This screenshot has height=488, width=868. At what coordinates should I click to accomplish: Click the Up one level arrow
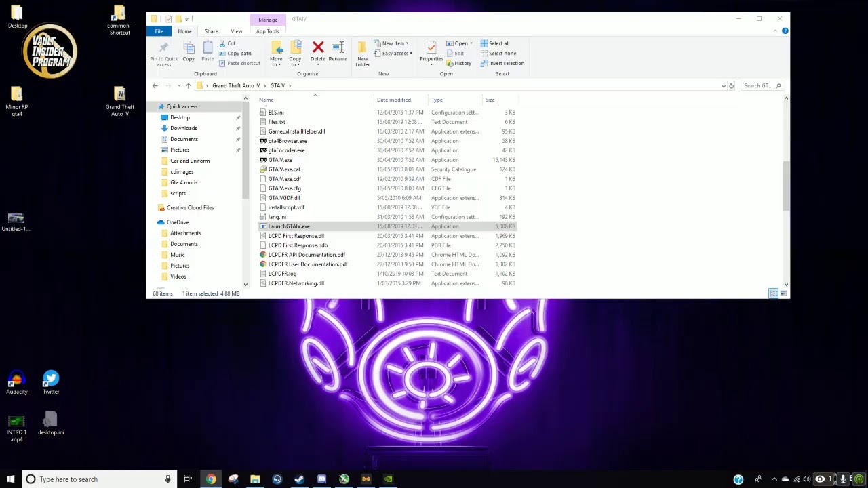click(x=189, y=86)
